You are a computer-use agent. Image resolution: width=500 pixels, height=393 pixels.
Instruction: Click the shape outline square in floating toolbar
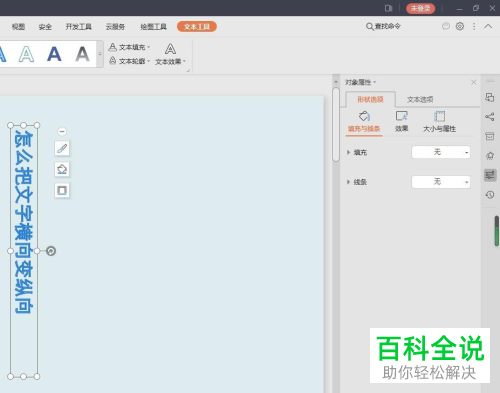[62, 190]
